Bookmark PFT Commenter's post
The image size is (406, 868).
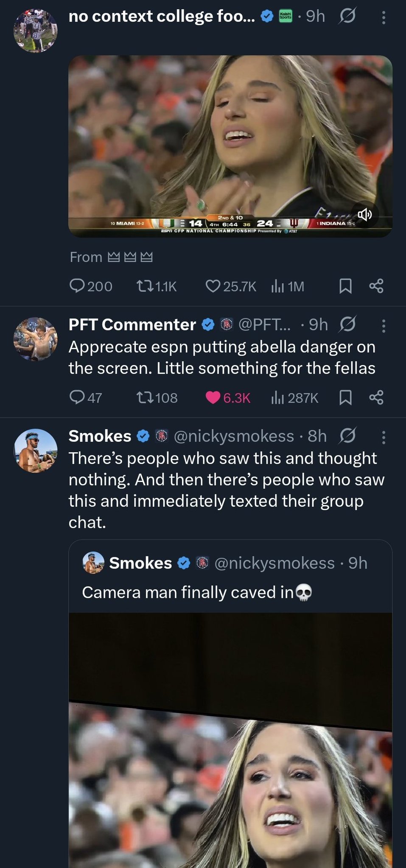point(345,397)
